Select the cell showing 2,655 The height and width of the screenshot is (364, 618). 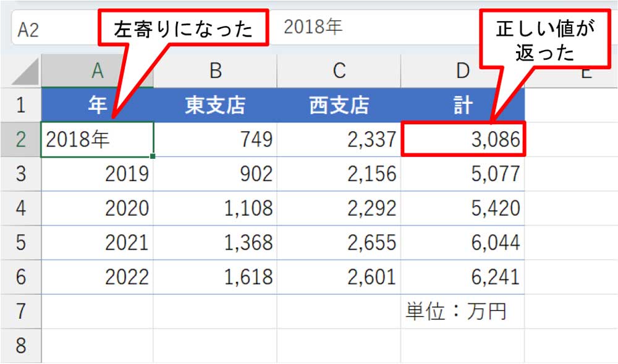[x=339, y=243]
